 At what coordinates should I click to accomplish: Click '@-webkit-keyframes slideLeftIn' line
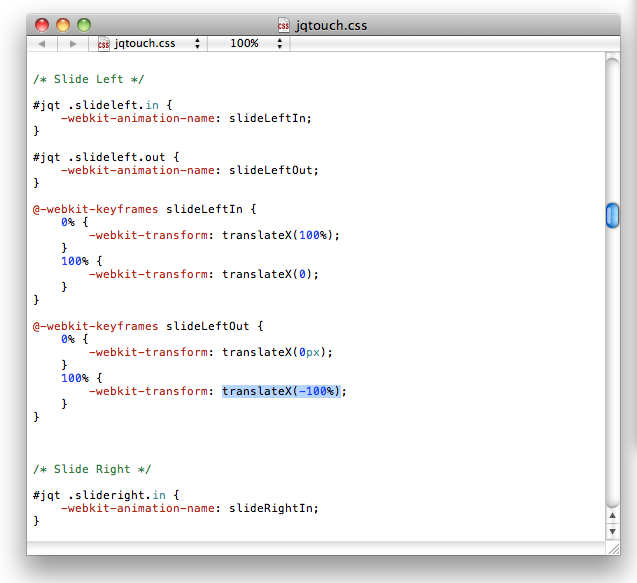145,209
